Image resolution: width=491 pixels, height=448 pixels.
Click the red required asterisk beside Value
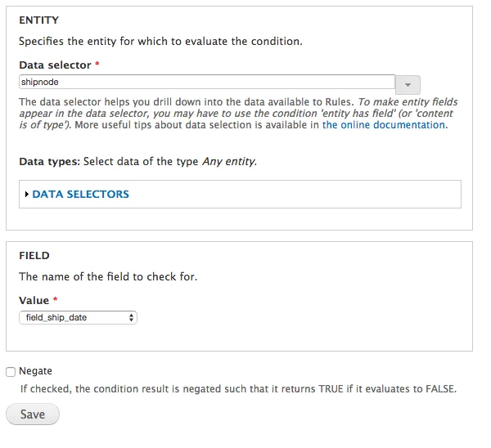click(55, 299)
